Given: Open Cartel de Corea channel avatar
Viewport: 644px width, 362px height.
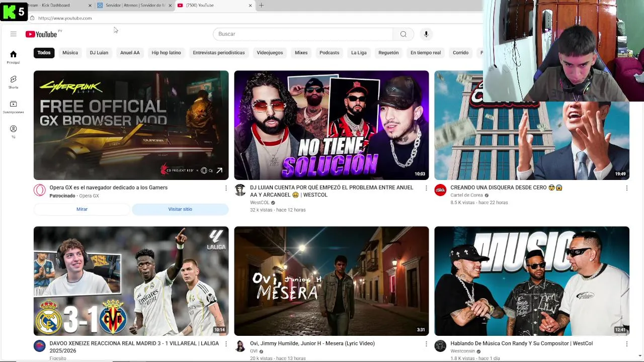Looking at the screenshot, I should (x=440, y=190).
